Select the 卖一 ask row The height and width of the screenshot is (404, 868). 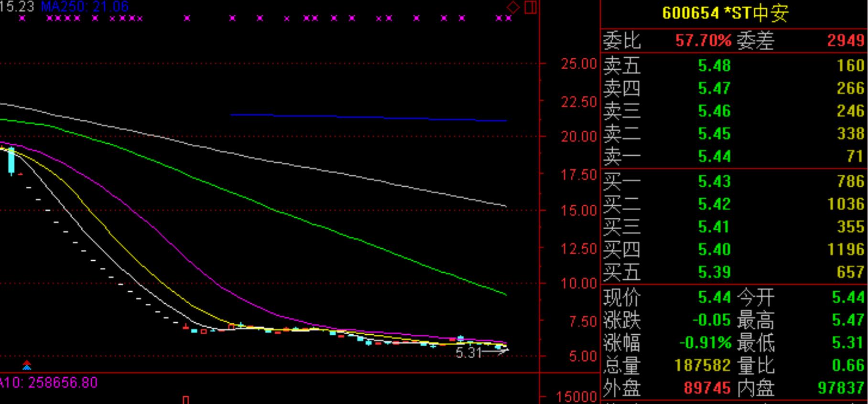pyautogui.click(x=734, y=156)
